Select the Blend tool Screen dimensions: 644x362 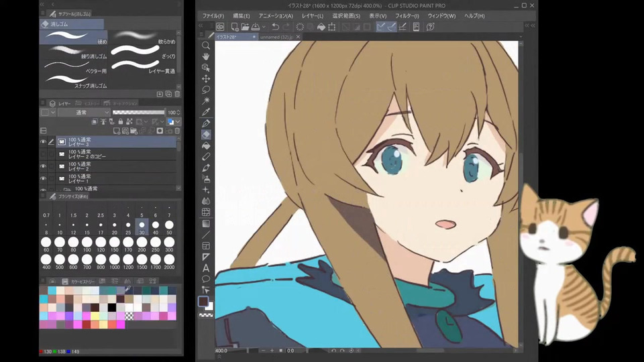(206, 201)
